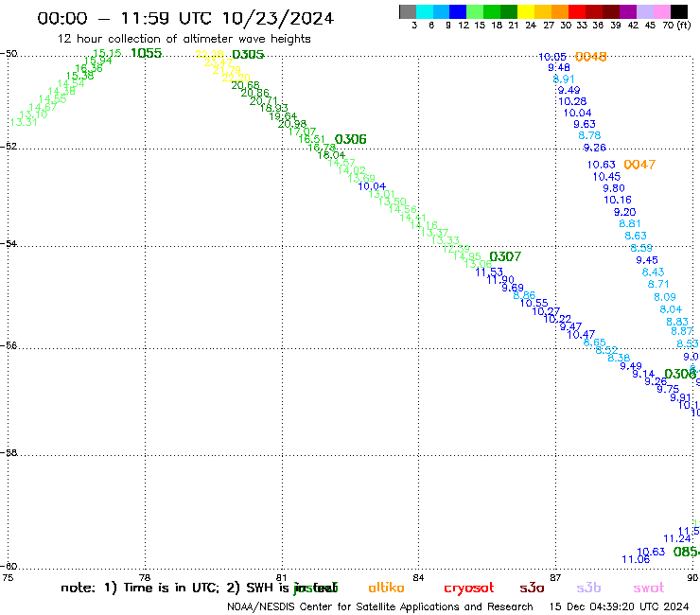Select the 0306 pass time label
This screenshot has height=615, width=700.
coord(350,139)
